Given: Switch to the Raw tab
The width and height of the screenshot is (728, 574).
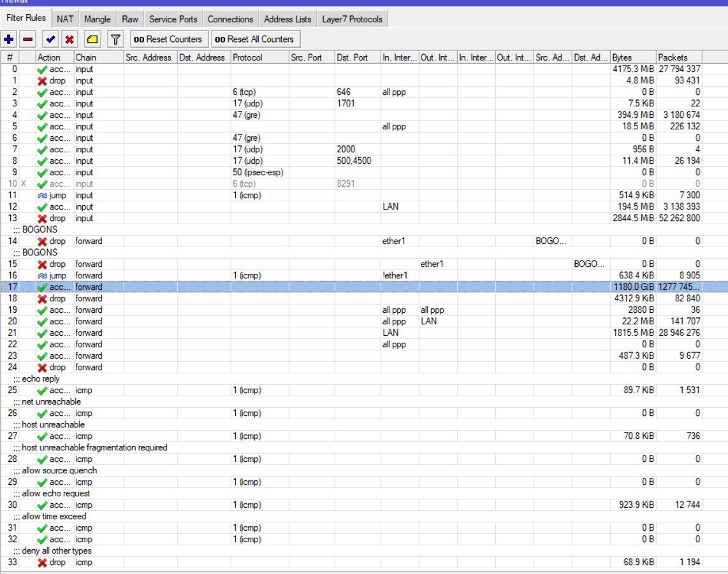Looking at the screenshot, I should pyautogui.click(x=130, y=19).
